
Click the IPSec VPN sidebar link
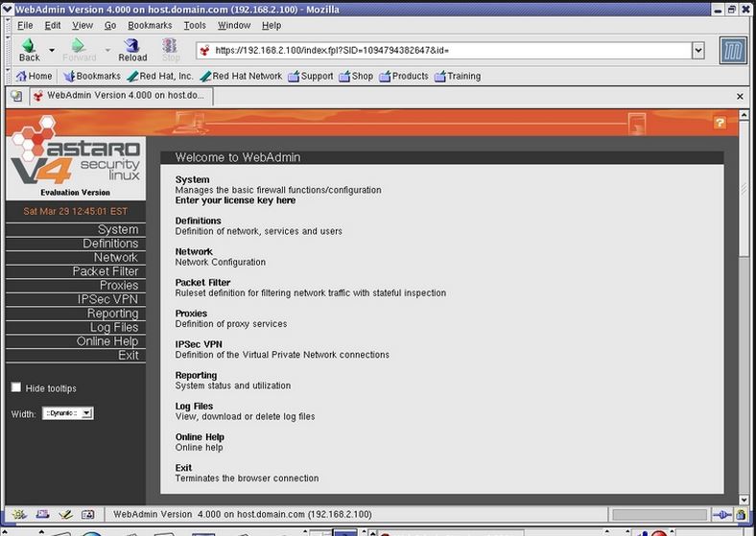[x=108, y=299]
